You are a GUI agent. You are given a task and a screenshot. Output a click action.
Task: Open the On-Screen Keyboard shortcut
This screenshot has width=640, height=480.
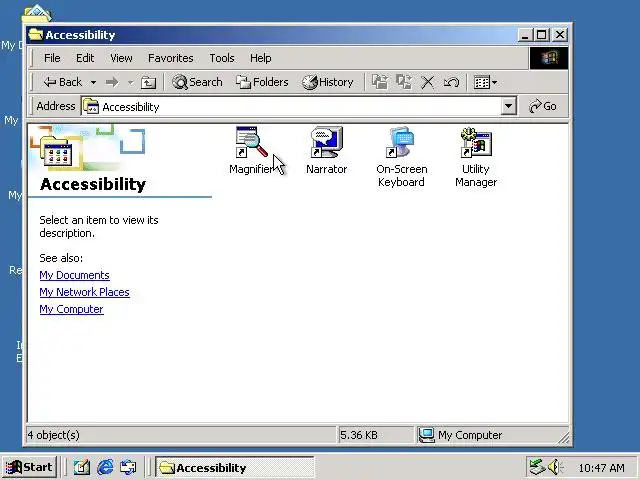click(402, 157)
